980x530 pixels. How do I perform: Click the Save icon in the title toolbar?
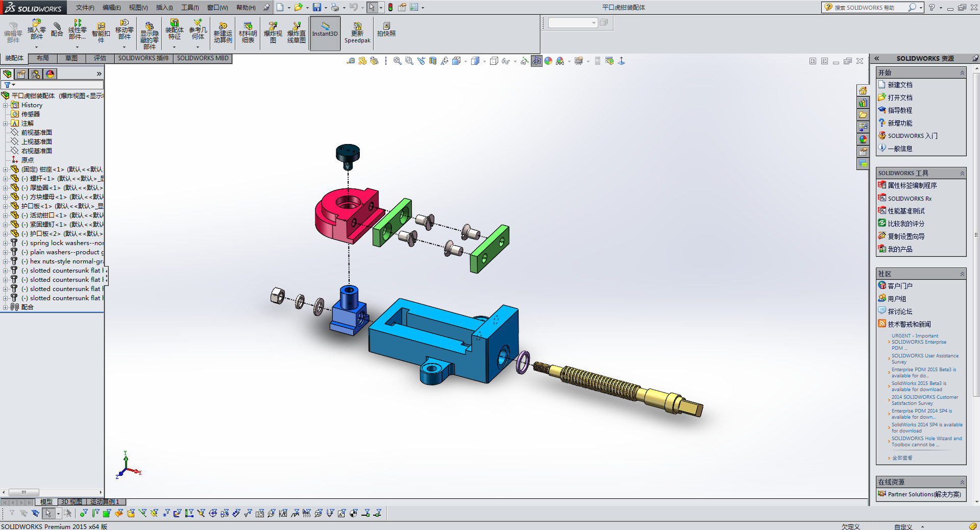click(317, 7)
